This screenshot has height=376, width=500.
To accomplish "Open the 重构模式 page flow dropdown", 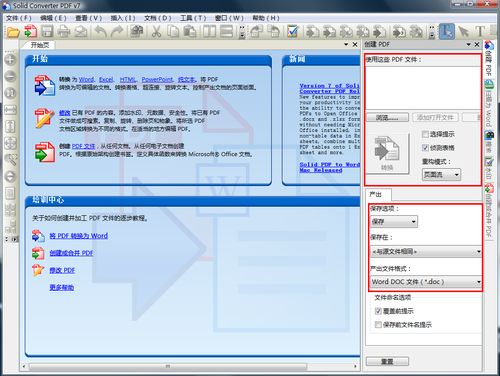I will [441, 174].
